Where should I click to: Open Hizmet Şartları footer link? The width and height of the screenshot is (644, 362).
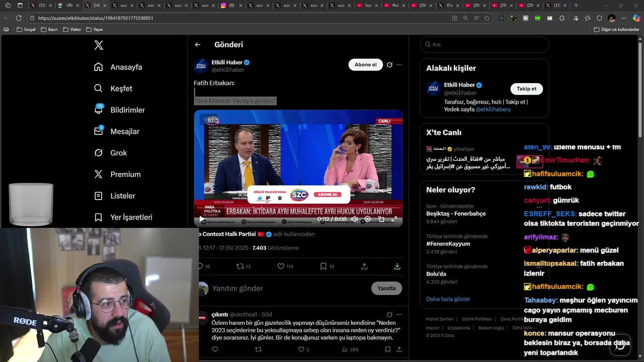click(x=440, y=319)
